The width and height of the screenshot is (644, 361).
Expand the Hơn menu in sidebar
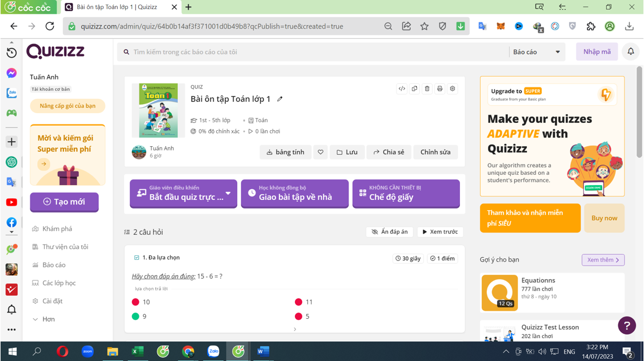pos(49,319)
